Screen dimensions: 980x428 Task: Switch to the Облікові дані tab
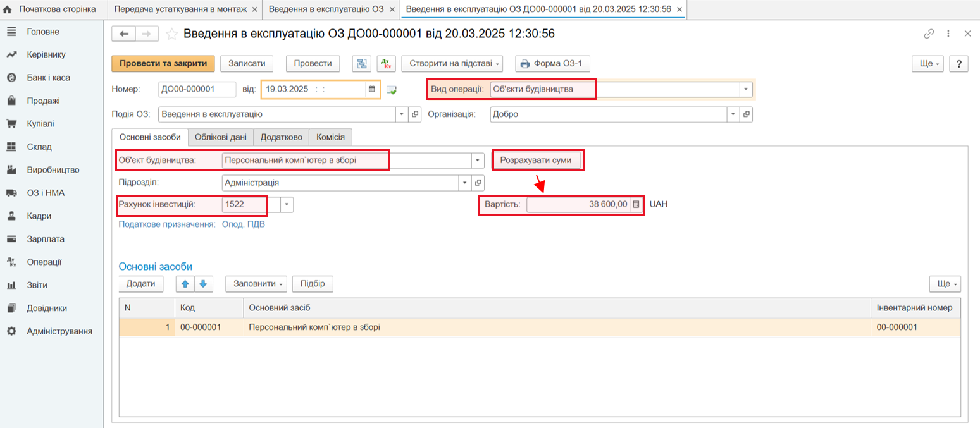pyautogui.click(x=220, y=137)
